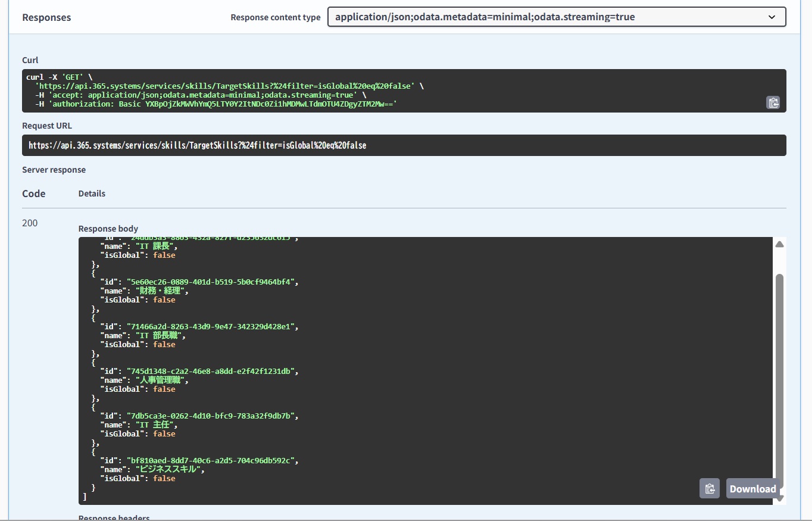This screenshot has width=812, height=521.
Task: Click the Request URL text box
Action: [x=404, y=145]
